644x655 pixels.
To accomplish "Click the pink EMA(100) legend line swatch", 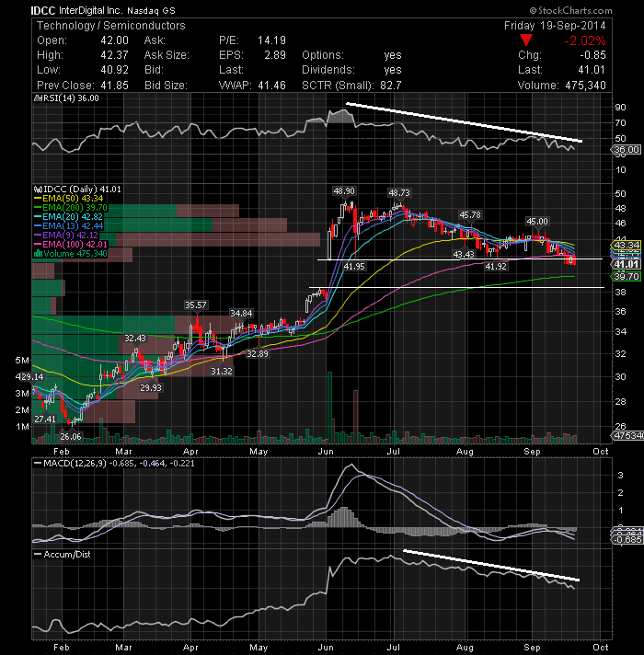I will point(38,245).
